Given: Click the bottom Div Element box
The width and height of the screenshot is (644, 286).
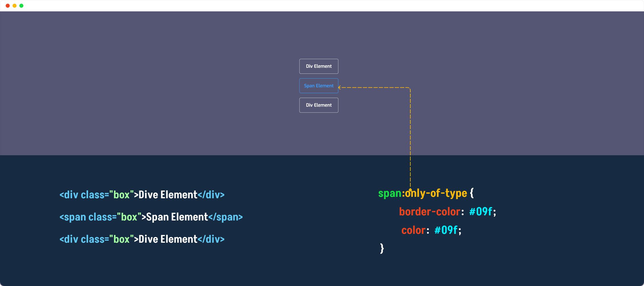Looking at the screenshot, I should point(319,105).
